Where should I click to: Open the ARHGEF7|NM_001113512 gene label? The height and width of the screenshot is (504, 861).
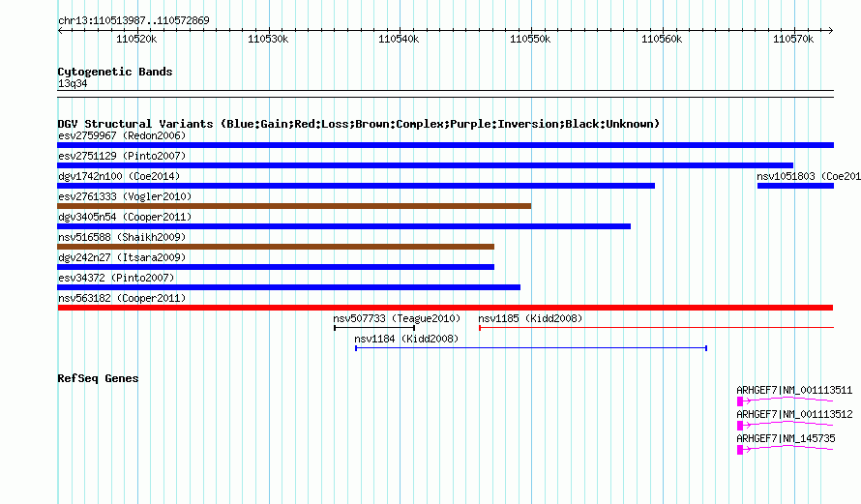pos(794,414)
